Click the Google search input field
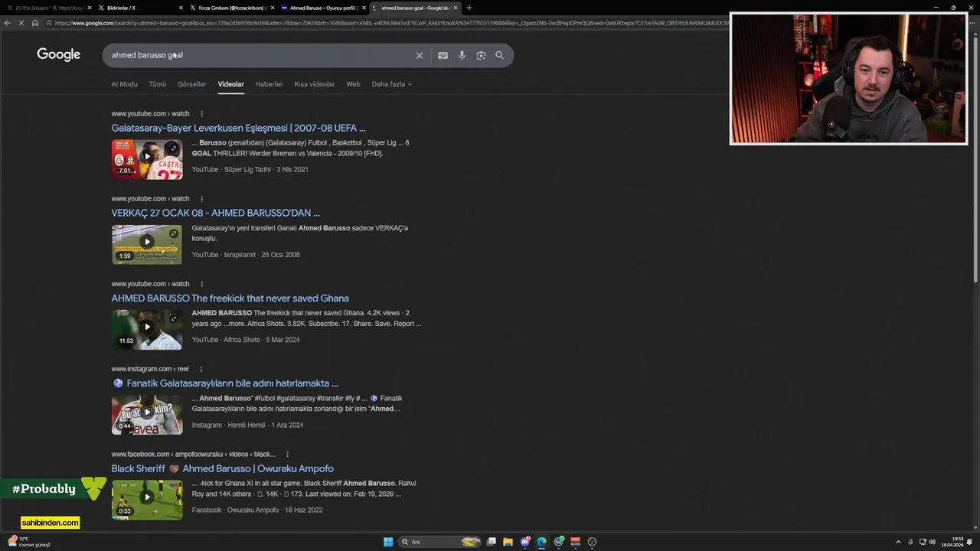The image size is (980, 551). (x=260, y=55)
